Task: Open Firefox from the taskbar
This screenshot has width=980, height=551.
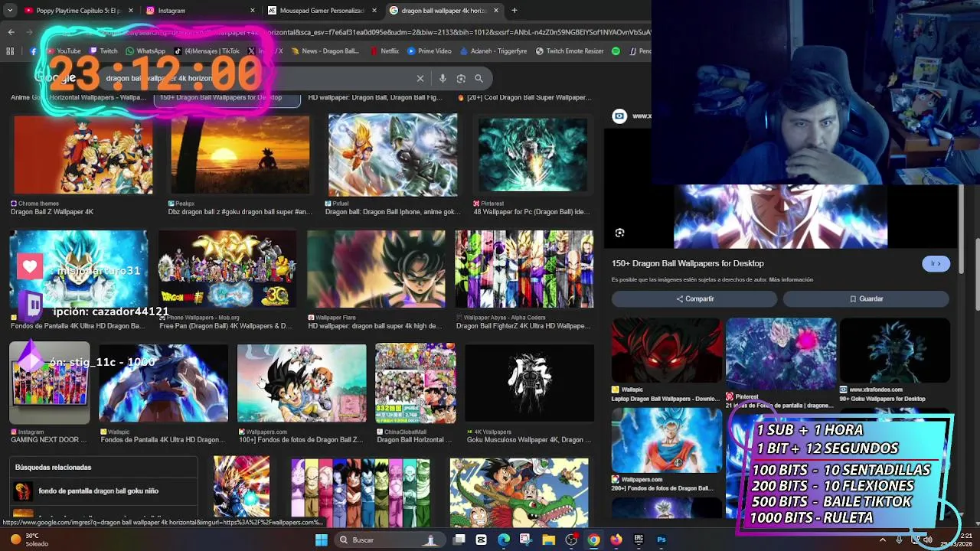Action: click(x=616, y=540)
